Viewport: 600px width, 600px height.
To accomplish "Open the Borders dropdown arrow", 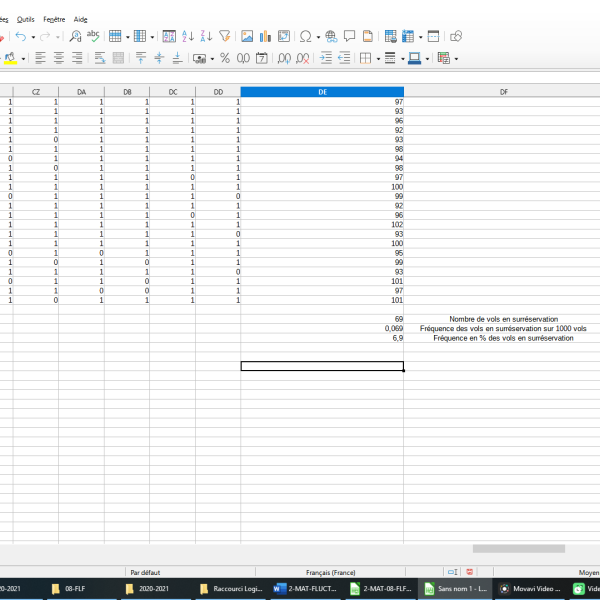I will [x=376, y=58].
